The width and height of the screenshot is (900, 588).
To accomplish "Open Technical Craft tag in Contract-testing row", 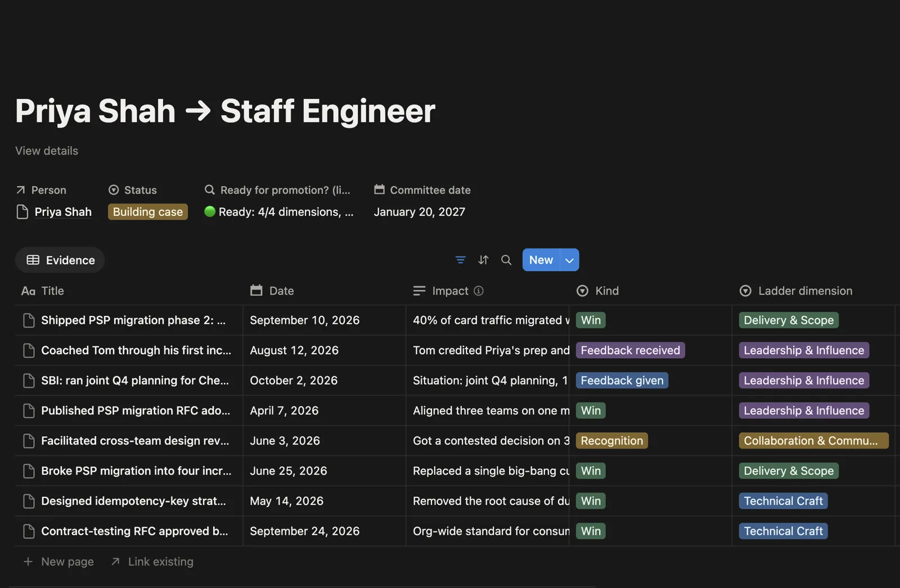I will coord(783,531).
